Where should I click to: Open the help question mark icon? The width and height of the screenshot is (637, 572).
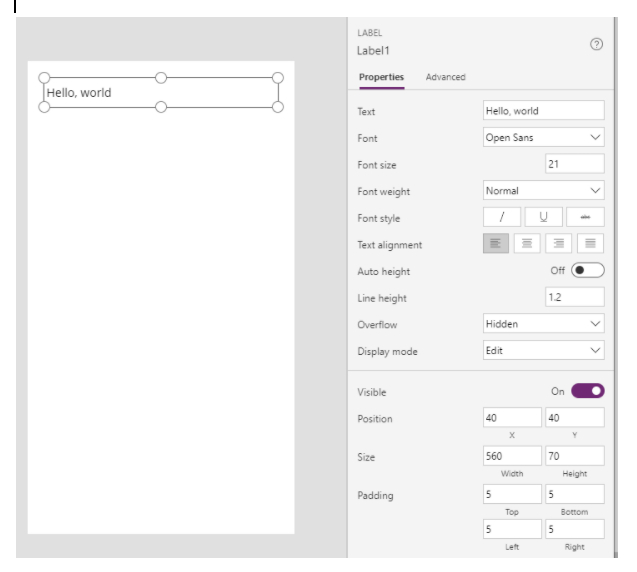[596, 44]
